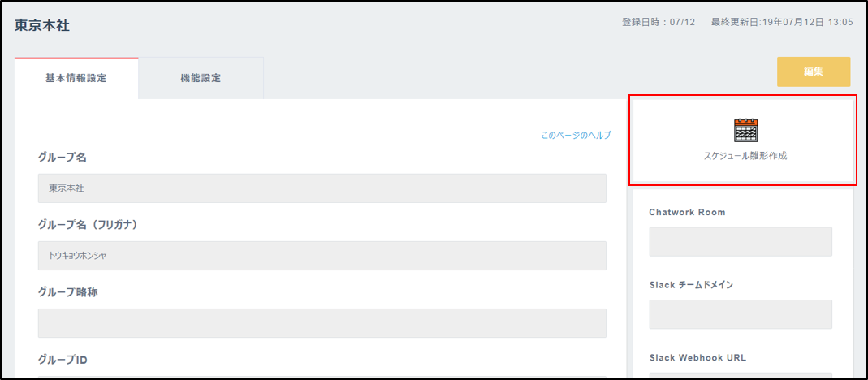Viewport: 868px width, 380px height.
Task: Focus the グループ名 field containing 東京本社
Action: click(322, 188)
